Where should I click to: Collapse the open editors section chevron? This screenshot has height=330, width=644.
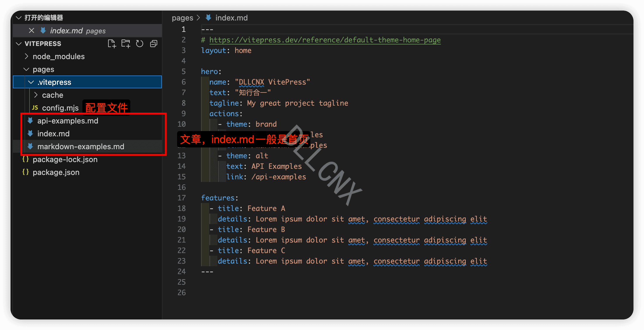click(x=19, y=18)
